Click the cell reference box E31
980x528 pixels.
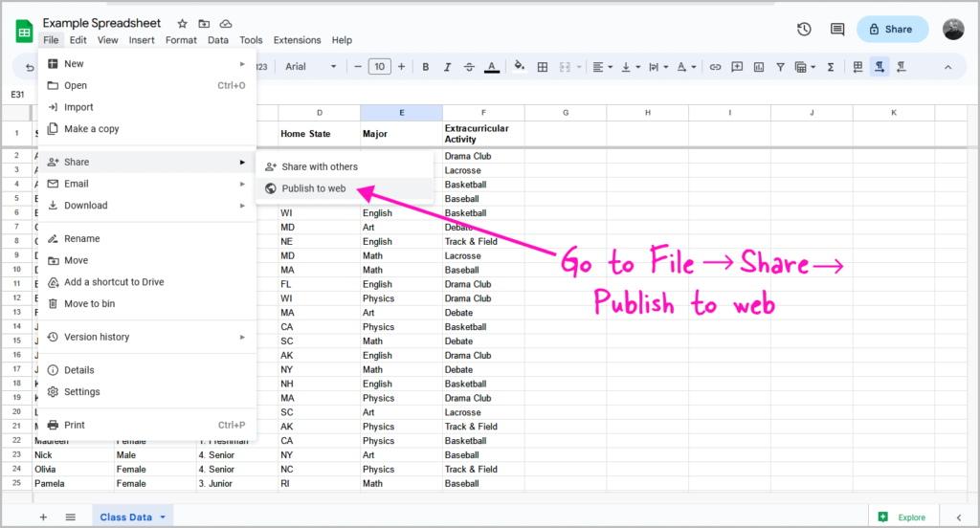(19, 95)
